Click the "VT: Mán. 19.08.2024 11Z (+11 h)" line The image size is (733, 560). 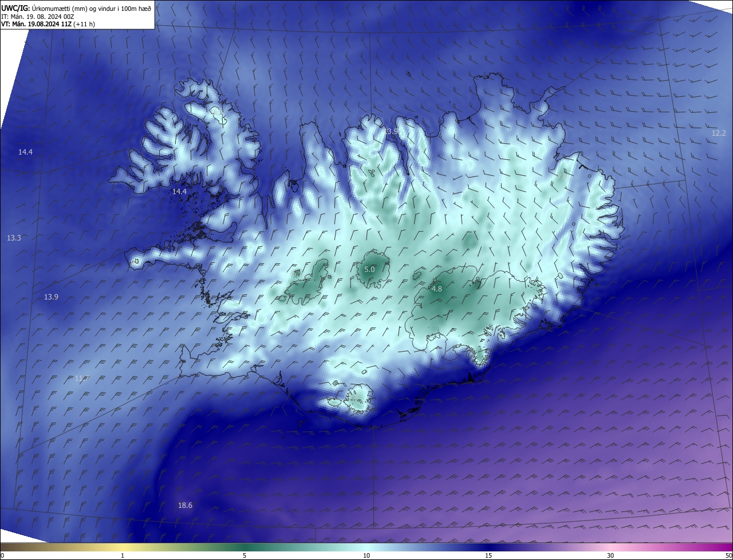(x=48, y=24)
